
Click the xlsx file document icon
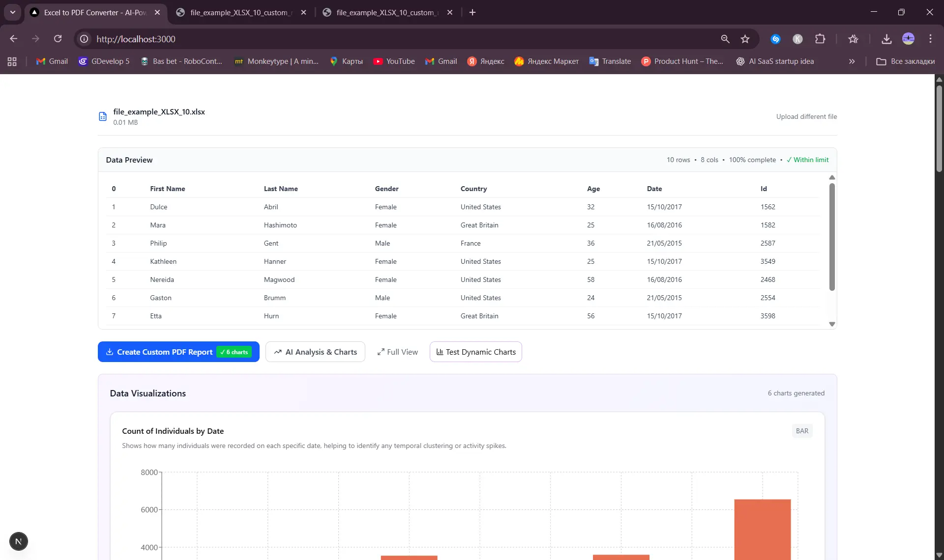tap(103, 116)
